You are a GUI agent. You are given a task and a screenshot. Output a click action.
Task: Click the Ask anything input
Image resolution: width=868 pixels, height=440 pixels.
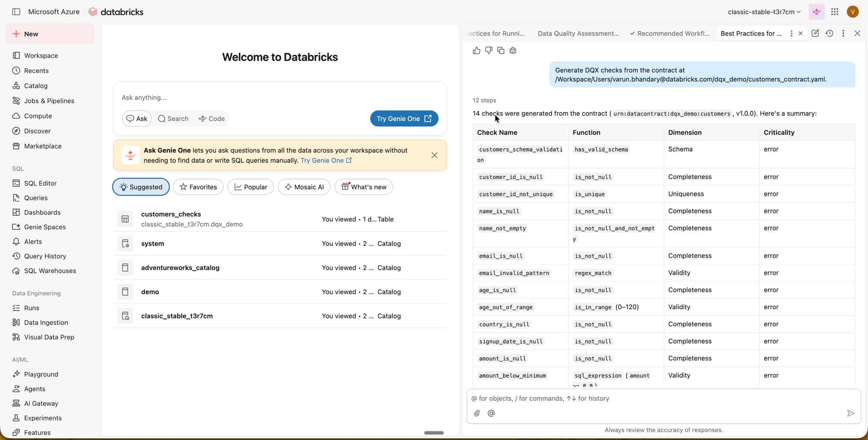coord(280,97)
